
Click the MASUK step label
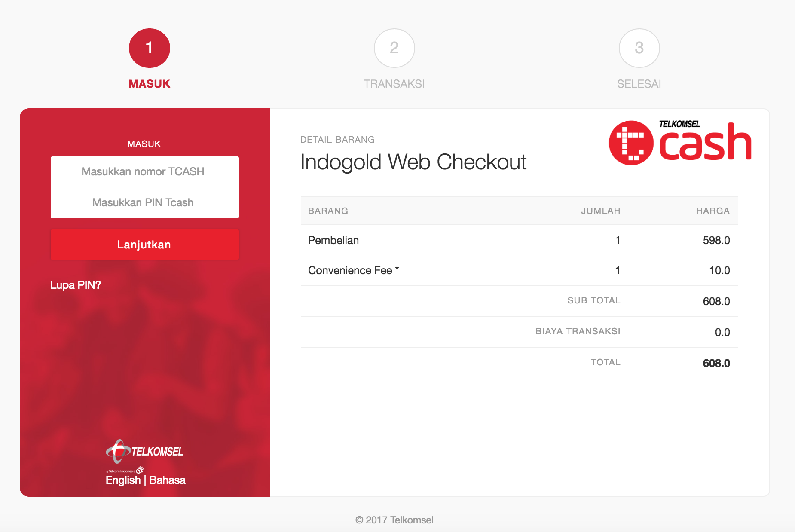(x=150, y=84)
